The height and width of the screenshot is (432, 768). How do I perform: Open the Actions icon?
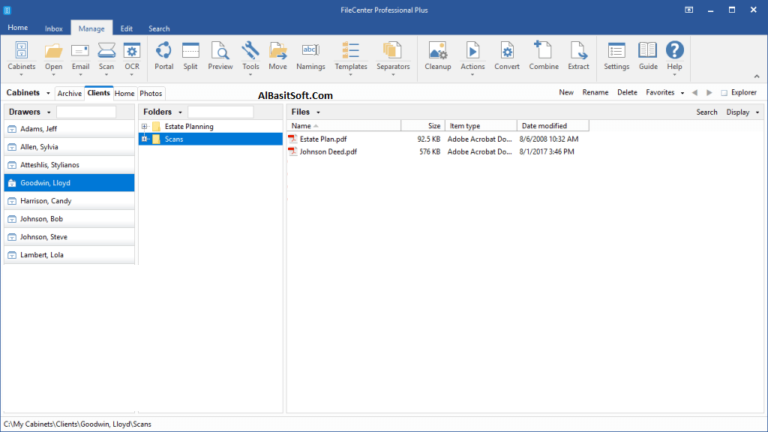(x=472, y=50)
